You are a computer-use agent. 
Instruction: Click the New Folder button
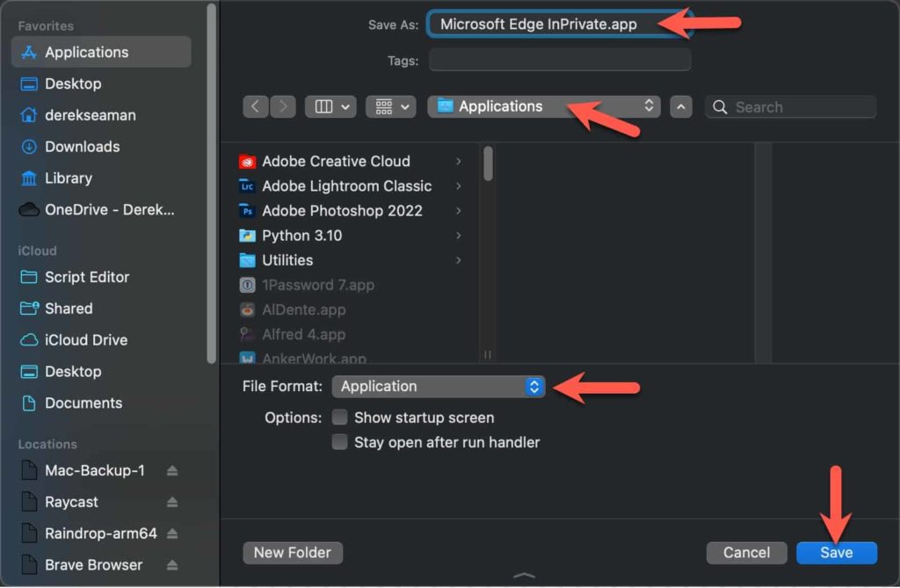[x=293, y=553]
